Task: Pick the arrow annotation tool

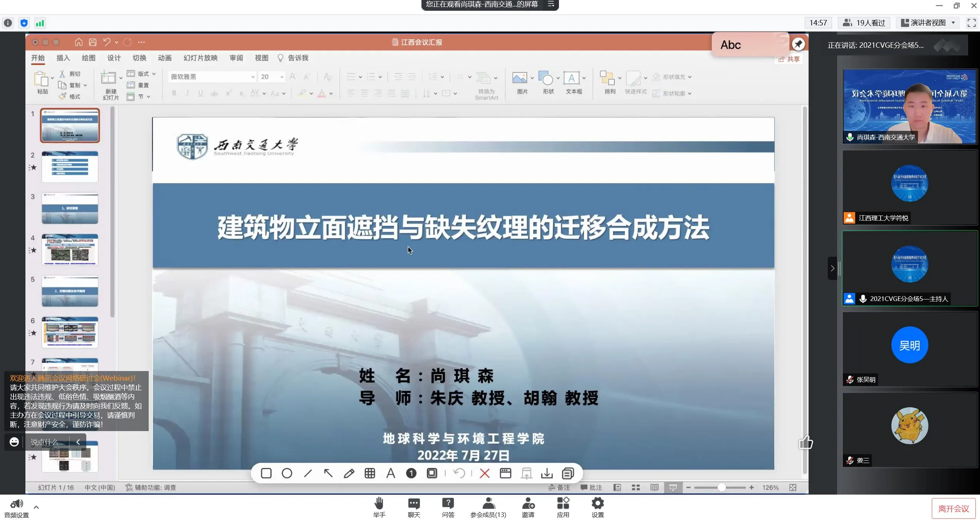Action: point(328,473)
